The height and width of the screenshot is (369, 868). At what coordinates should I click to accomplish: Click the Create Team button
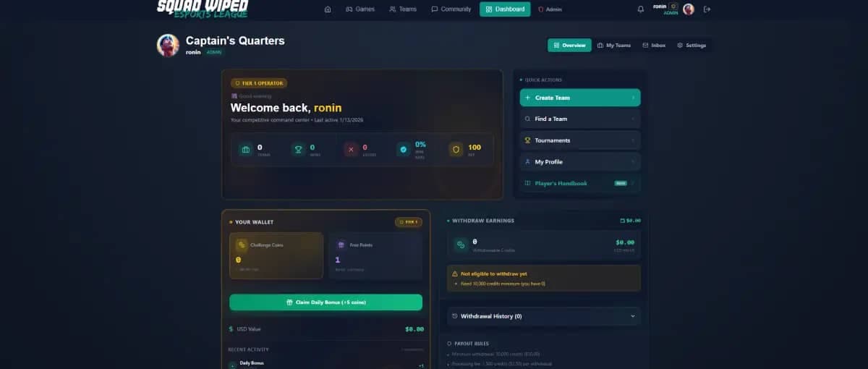click(580, 98)
